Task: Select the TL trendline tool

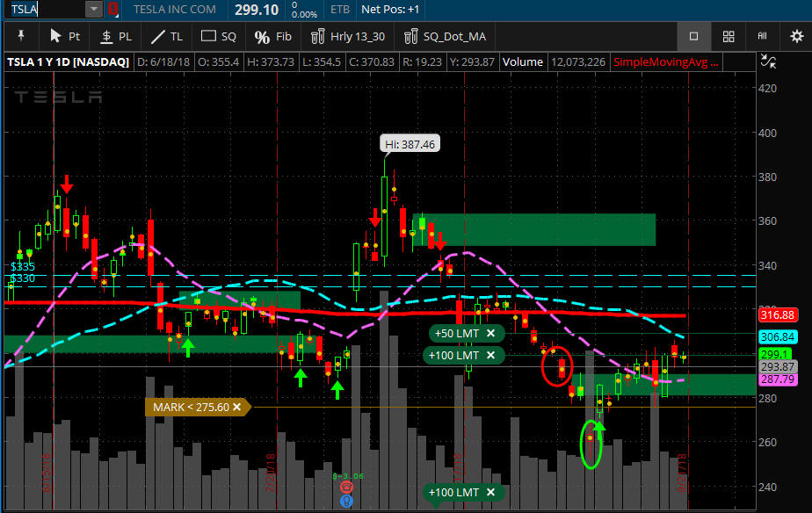Action: pyautogui.click(x=166, y=36)
